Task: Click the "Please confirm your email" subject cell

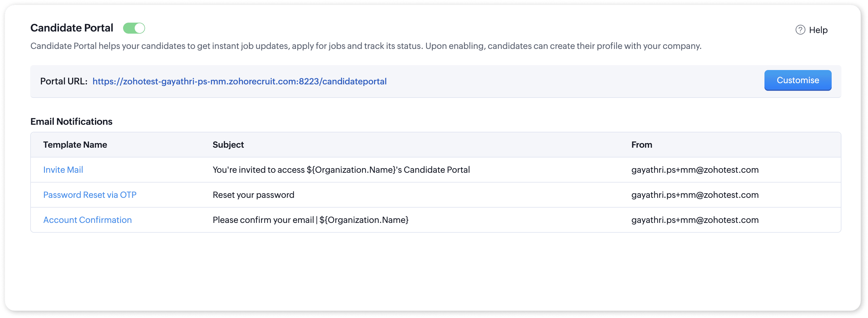Action: click(x=310, y=220)
